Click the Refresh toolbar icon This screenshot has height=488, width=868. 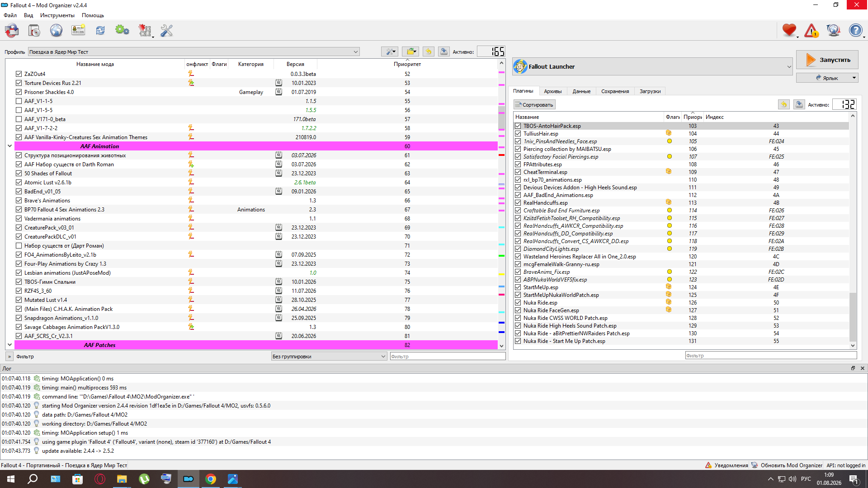100,30
